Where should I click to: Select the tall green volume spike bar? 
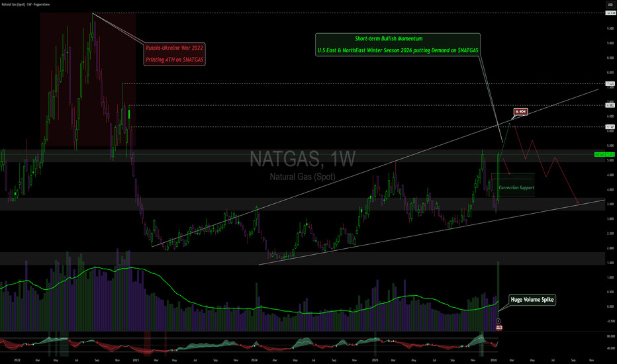[x=498, y=291]
